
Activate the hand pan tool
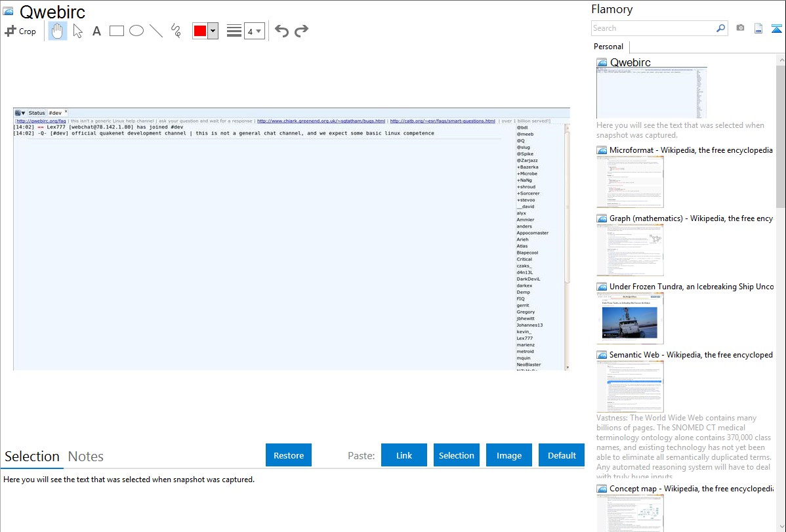pyautogui.click(x=58, y=31)
